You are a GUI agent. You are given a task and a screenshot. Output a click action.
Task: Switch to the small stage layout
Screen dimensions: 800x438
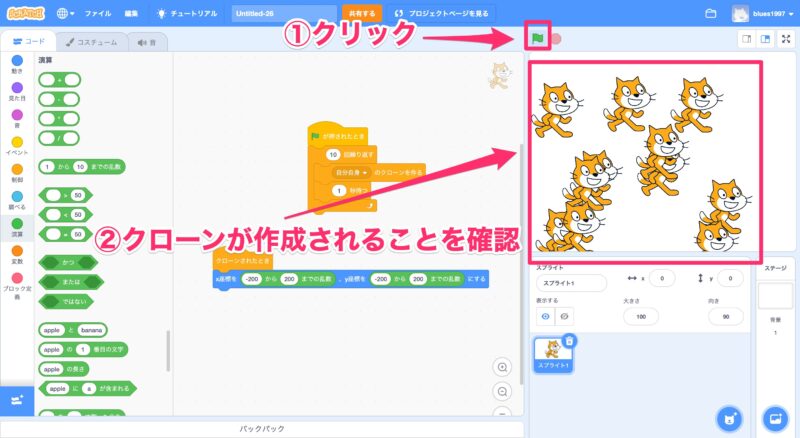pos(745,39)
